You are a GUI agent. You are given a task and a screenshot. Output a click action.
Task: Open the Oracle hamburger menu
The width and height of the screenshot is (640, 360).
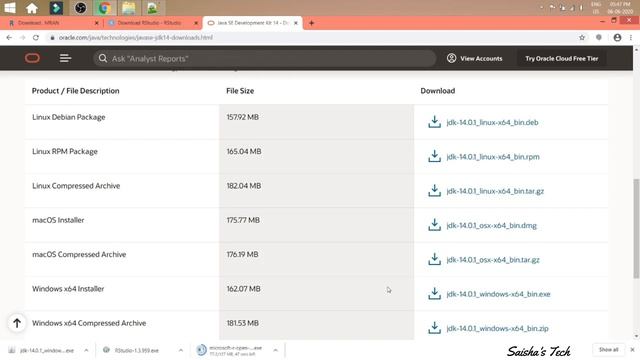coord(65,58)
